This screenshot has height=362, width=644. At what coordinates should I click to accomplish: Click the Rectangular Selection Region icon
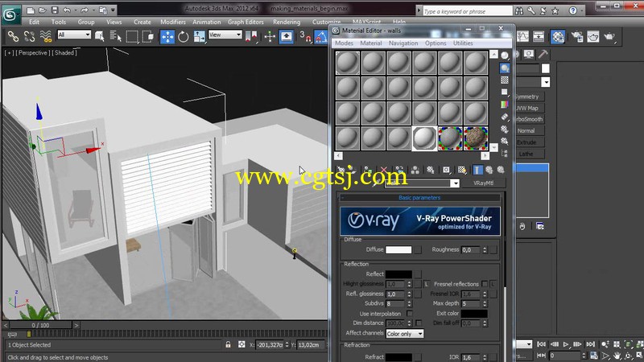[132, 36]
